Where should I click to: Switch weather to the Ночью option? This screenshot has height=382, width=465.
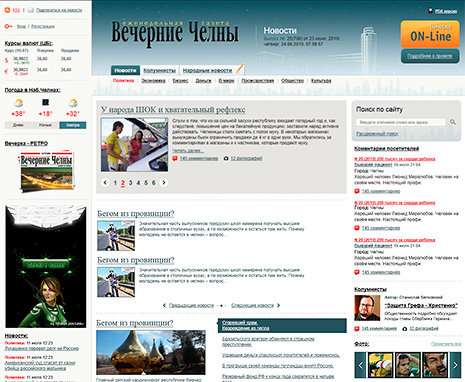(45, 125)
